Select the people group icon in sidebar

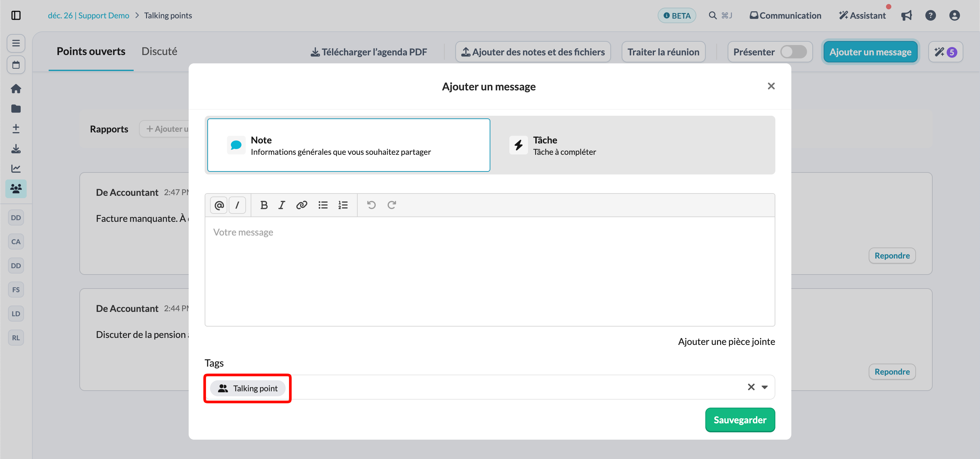coord(16,188)
